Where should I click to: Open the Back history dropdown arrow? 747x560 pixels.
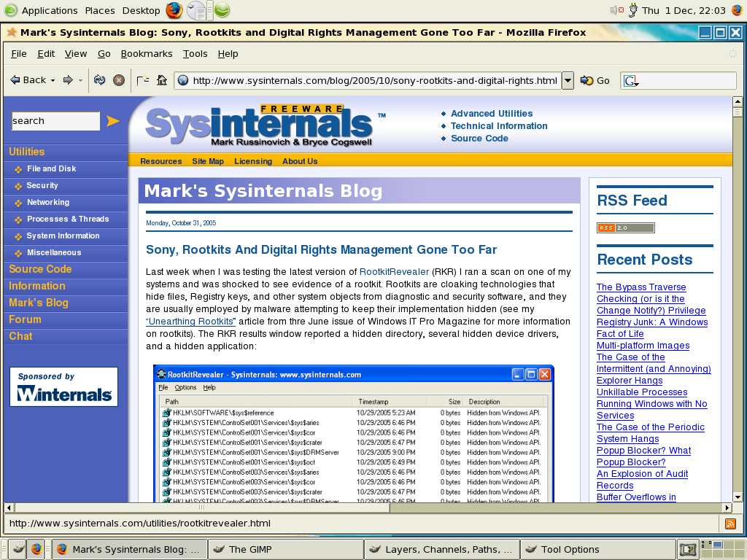pos(53,80)
